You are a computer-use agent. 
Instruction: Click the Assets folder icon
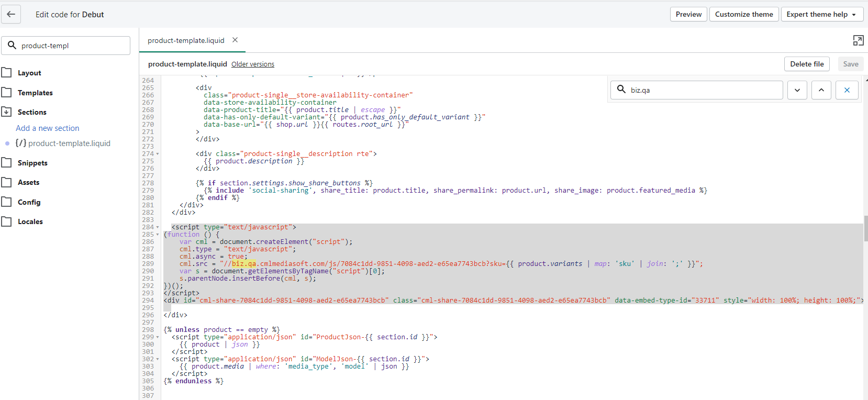[6, 182]
